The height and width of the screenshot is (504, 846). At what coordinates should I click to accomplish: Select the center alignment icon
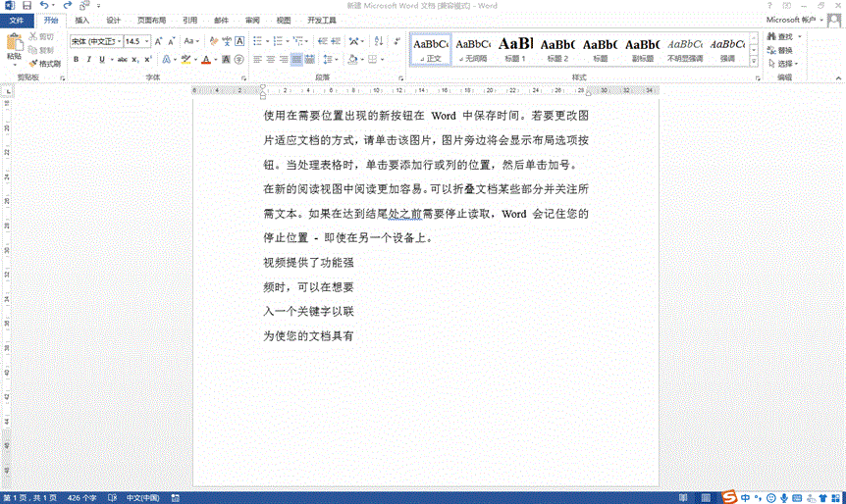tap(271, 60)
